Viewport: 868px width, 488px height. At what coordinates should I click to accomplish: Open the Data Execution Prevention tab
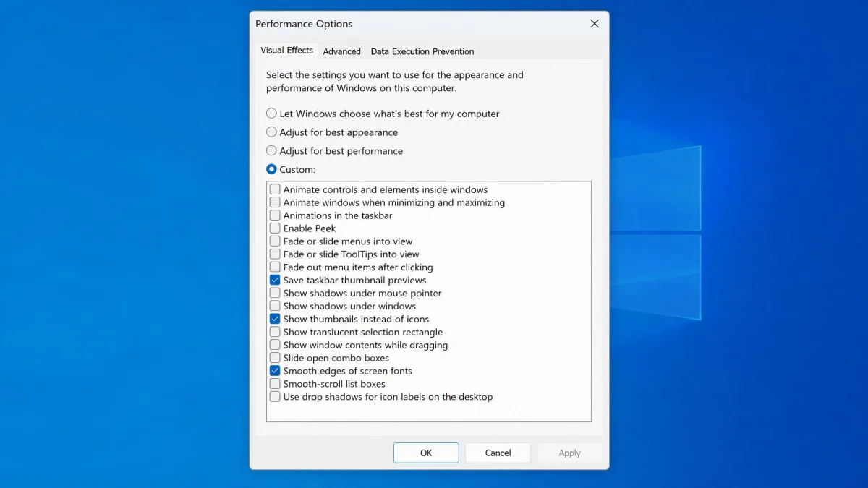(x=422, y=51)
